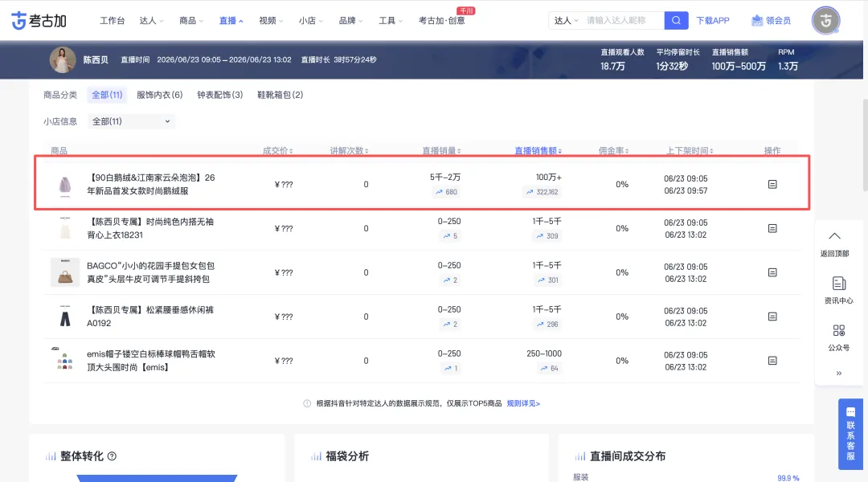Sort by 讲解次数 column
This screenshot has width=868, height=482.
pyautogui.click(x=349, y=150)
